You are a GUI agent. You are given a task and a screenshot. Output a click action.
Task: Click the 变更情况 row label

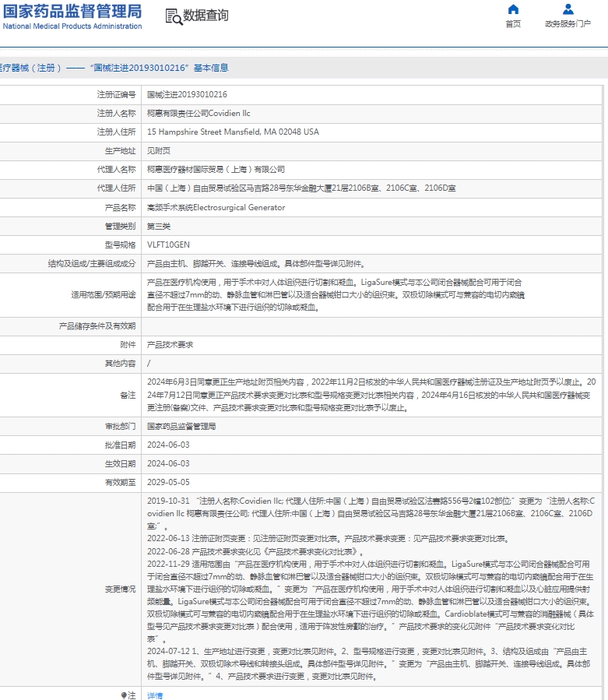[x=120, y=589]
